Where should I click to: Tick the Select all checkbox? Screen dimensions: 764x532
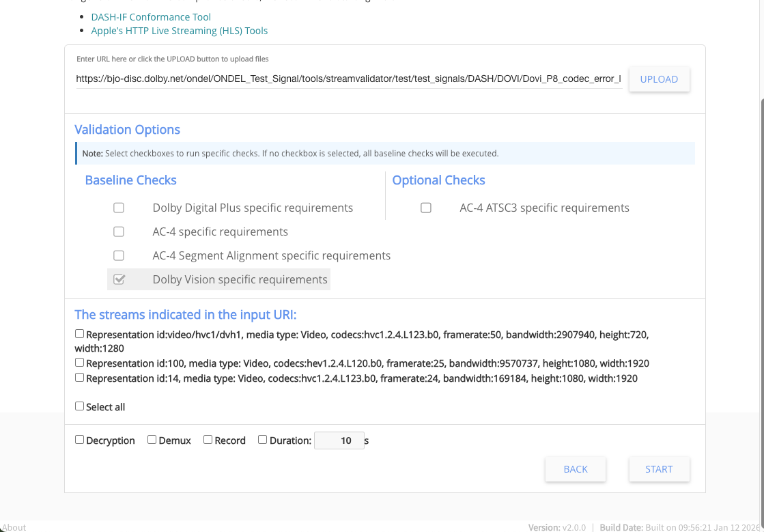click(x=80, y=406)
